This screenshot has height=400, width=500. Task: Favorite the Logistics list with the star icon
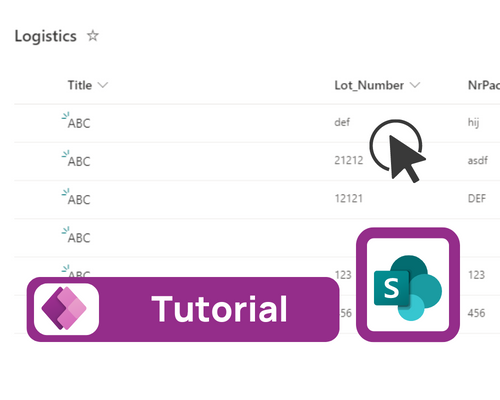[93, 36]
